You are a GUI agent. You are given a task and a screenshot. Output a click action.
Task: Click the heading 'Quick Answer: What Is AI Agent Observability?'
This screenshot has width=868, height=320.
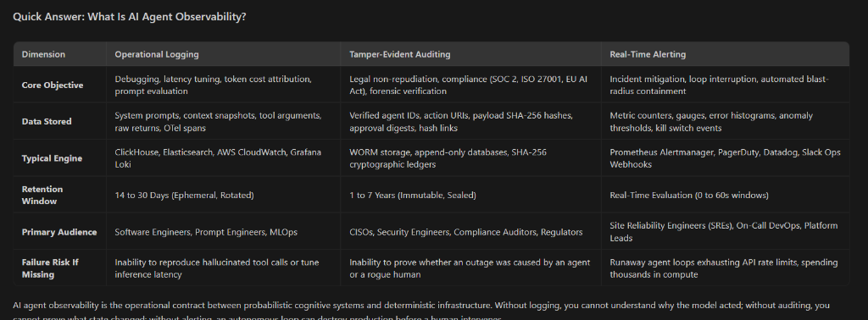coord(130,17)
